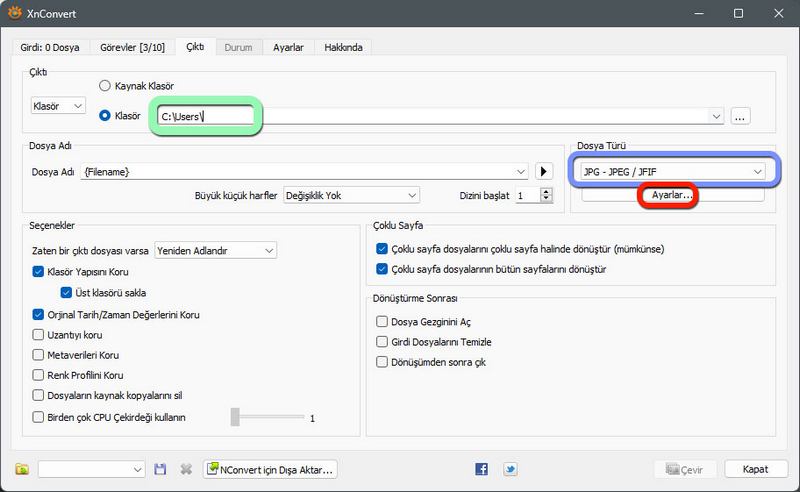Click the XnConvert app icon in title bar

coord(15,12)
